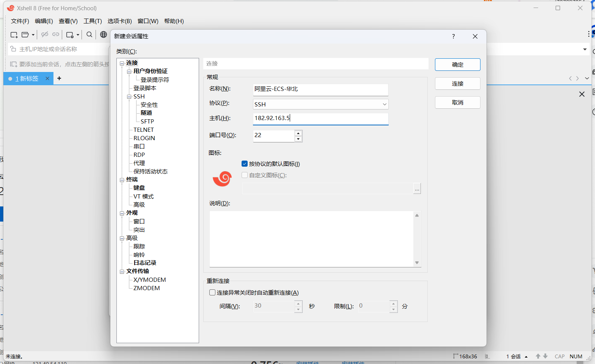The width and height of the screenshot is (595, 364).
Task: Click the New session toolbar icon
Action: pyautogui.click(x=14, y=35)
